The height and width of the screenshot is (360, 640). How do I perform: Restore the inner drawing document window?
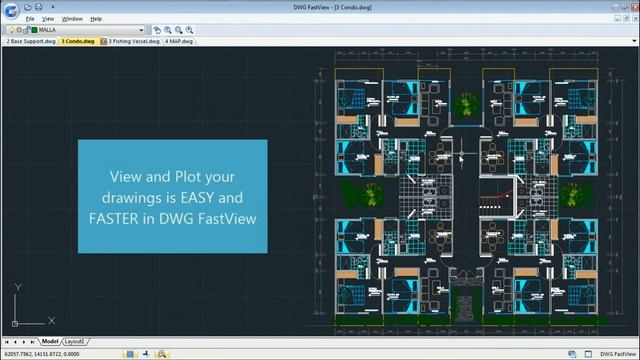(627, 19)
